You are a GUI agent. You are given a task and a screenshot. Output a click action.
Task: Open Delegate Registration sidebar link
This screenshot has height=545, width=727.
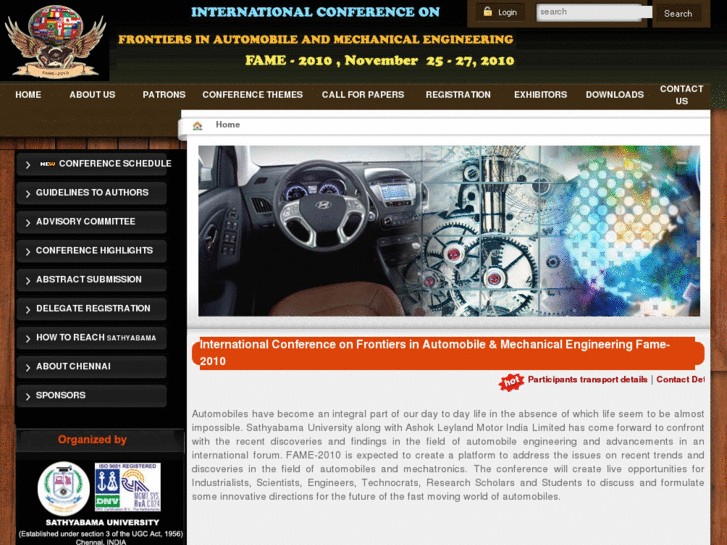93,308
